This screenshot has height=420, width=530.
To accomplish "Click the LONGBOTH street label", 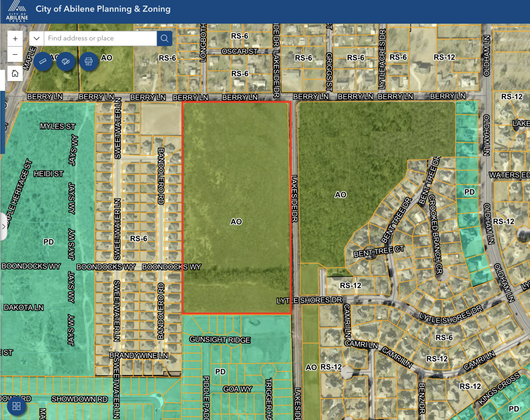I will tap(203, 42).
